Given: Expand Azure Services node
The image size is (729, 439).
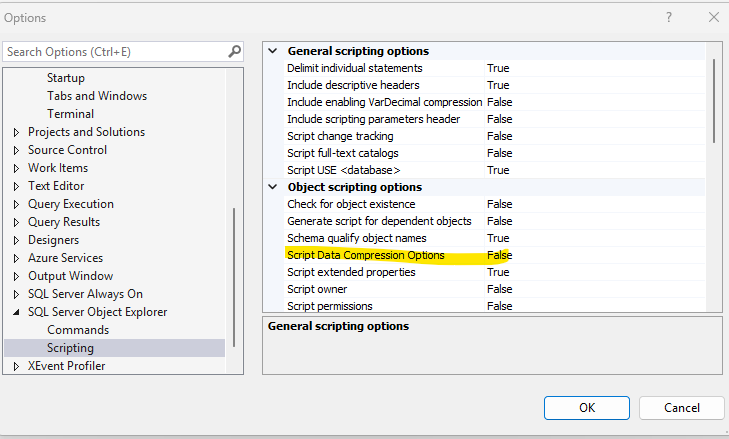Looking at the screenshot, I should [16, 259].
